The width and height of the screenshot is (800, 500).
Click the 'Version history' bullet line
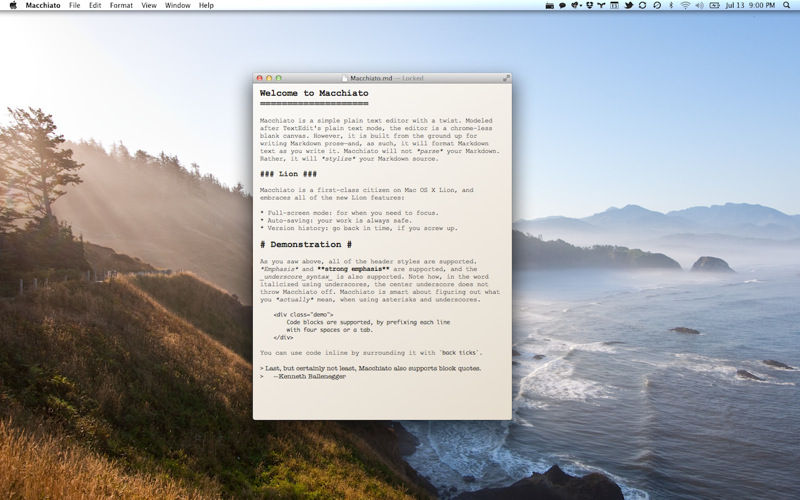(x=359, y=228)
